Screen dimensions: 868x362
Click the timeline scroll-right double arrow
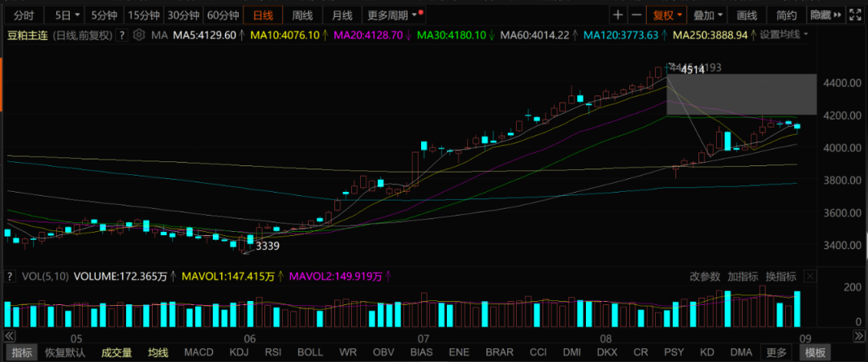point(858,336)
